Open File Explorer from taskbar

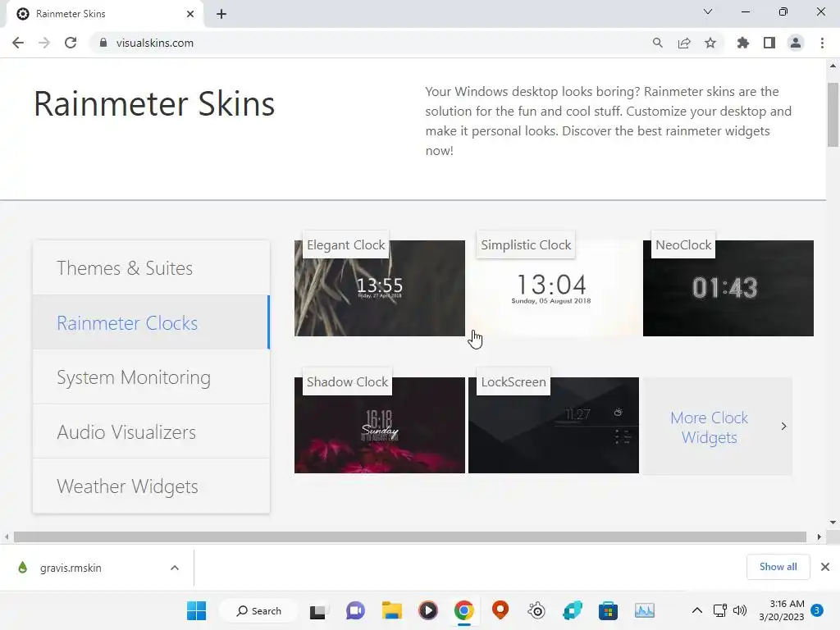[x=391, y=610]
